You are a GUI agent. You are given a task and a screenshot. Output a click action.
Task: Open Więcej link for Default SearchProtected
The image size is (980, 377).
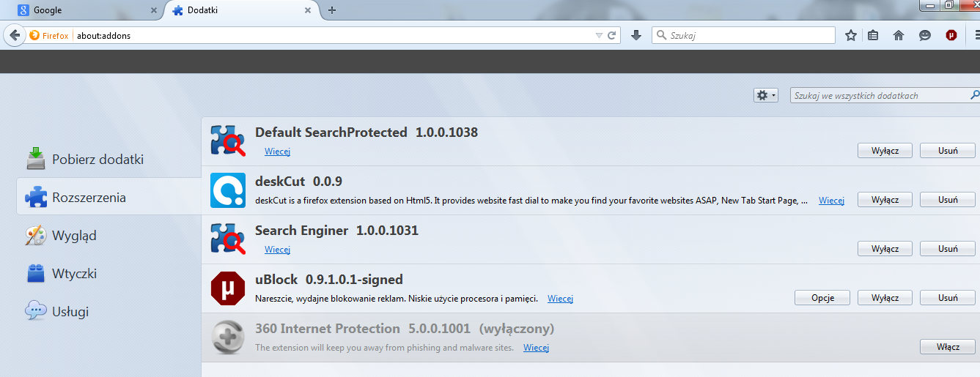click(x=278, y=152)
